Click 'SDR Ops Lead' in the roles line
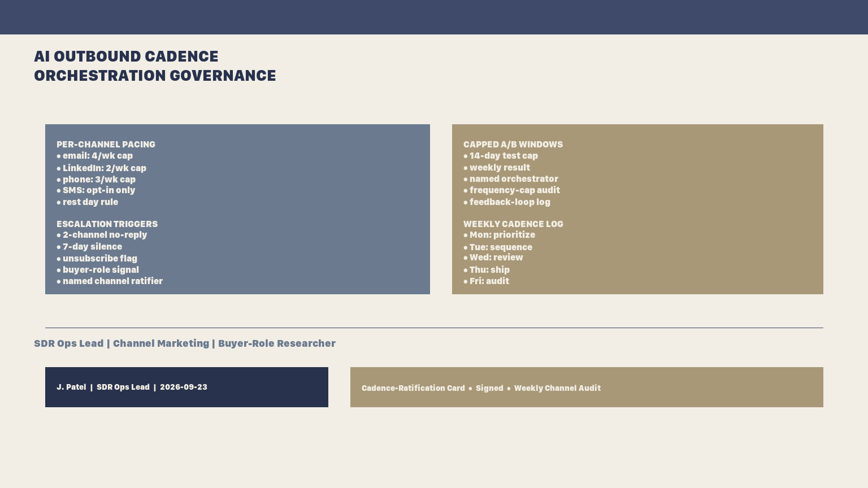 [x=69, y=343]
